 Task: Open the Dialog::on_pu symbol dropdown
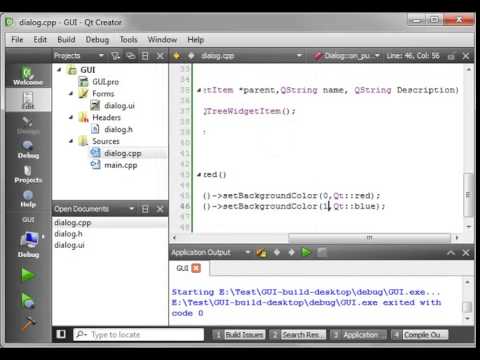347,56
